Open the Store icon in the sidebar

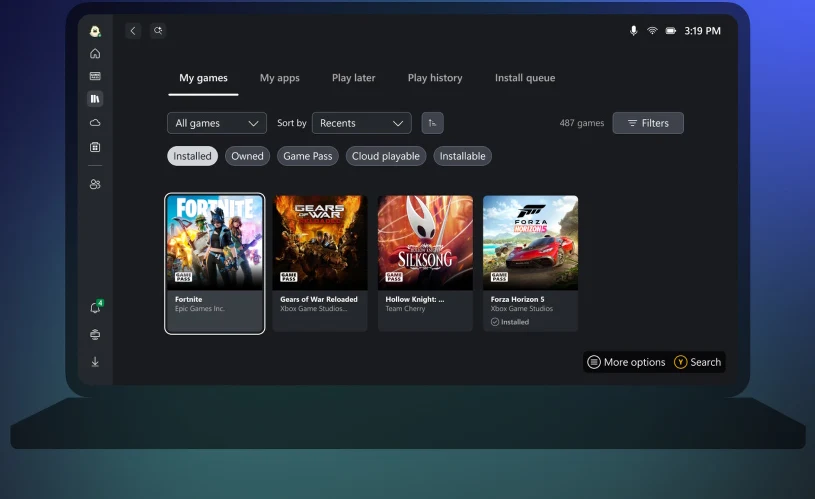click(x=95, y=147)
